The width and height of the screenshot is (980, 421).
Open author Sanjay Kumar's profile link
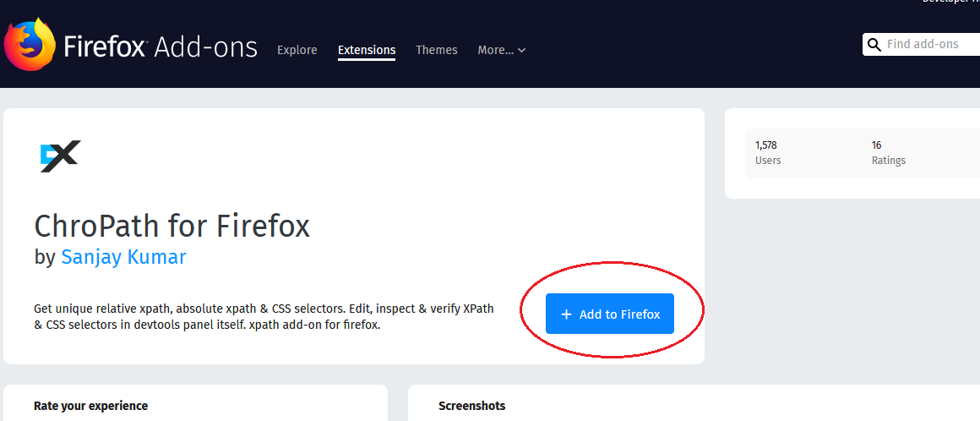tap(123, 257)
